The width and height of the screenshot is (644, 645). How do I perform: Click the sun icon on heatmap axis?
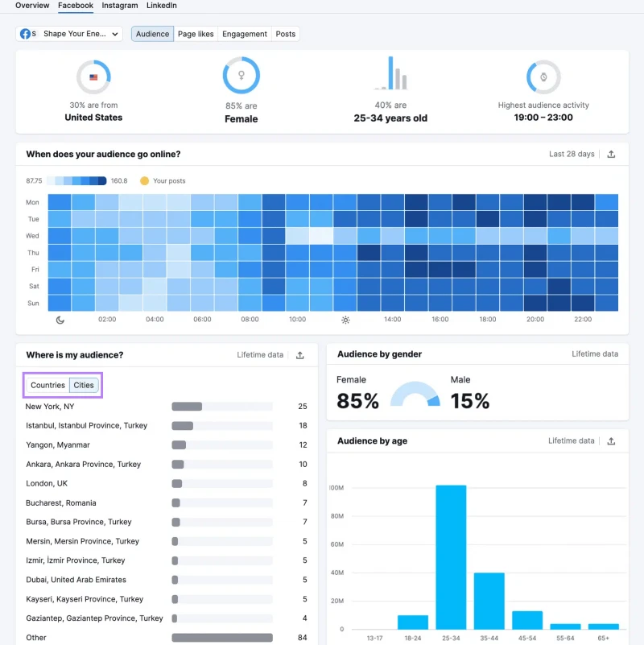(x=345, y=320)
